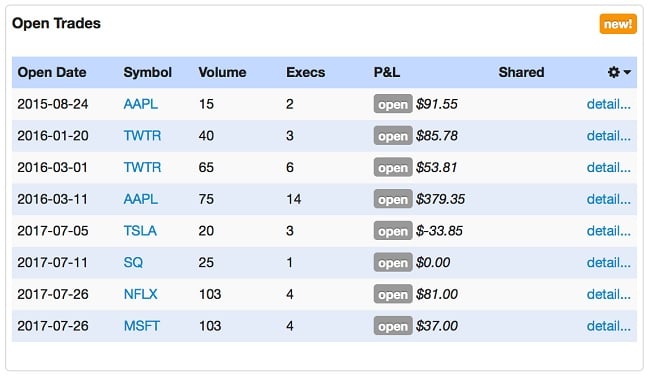The image size is (650, 377).
Task: Click the $37.00 P&L value
Action: click(x=437, y=326)
